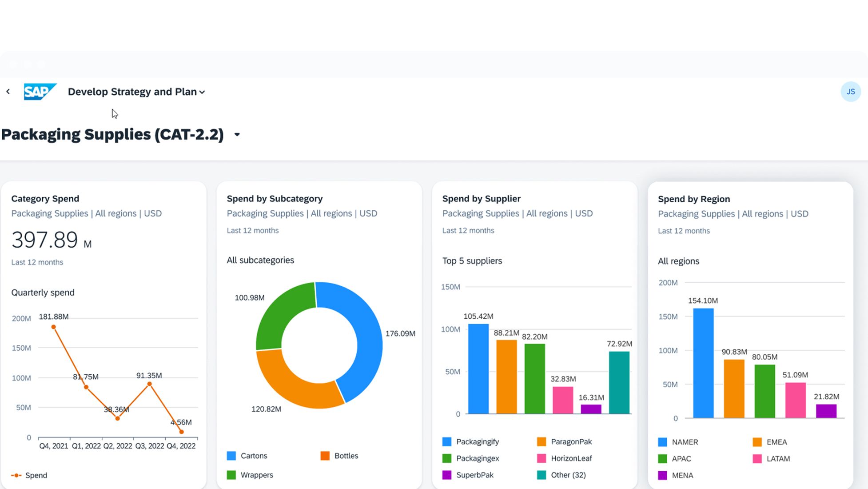Click the ParagonPak orange legend square
Image resolution: width=868 pixels, height=489 pixels.
[x=541, y=441]
